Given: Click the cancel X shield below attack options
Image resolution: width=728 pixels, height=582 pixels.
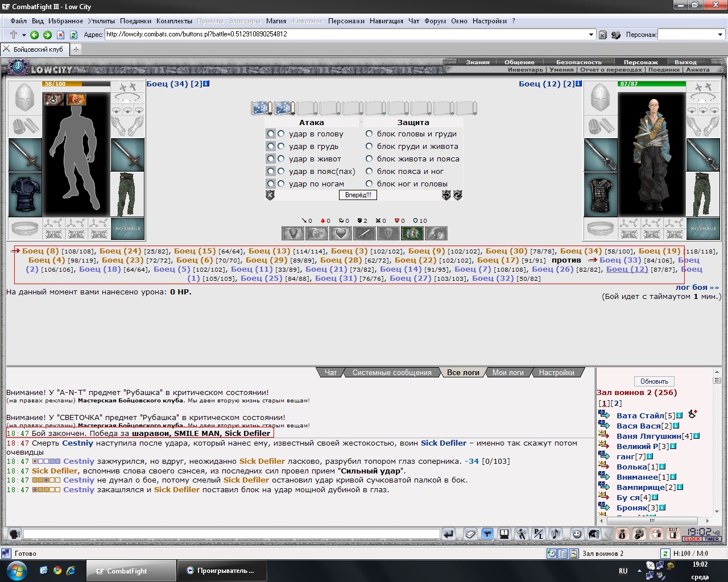Looking at the screenshot, I should click(270, 195).
